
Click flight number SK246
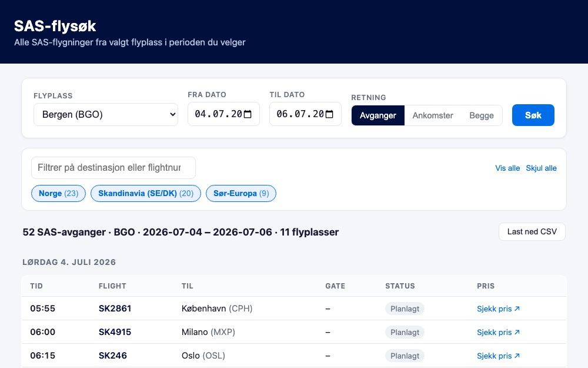pyautogui.click(x=112, y=356)
